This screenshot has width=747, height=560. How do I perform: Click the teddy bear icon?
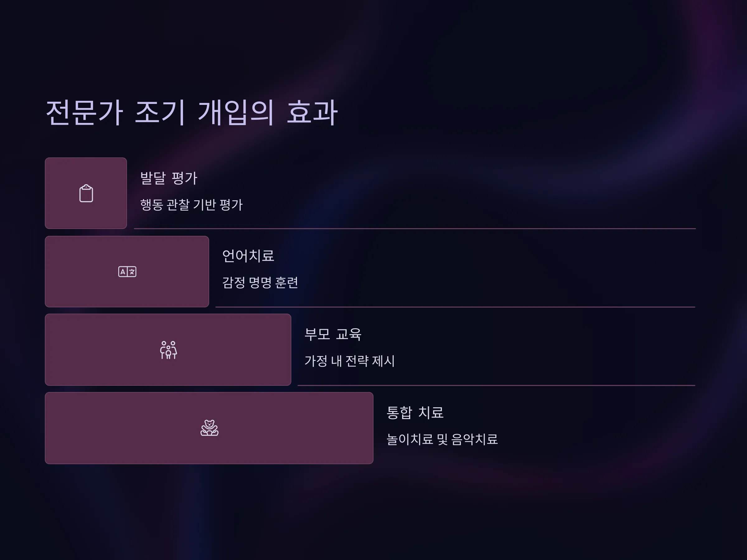[x=209, y=428]
